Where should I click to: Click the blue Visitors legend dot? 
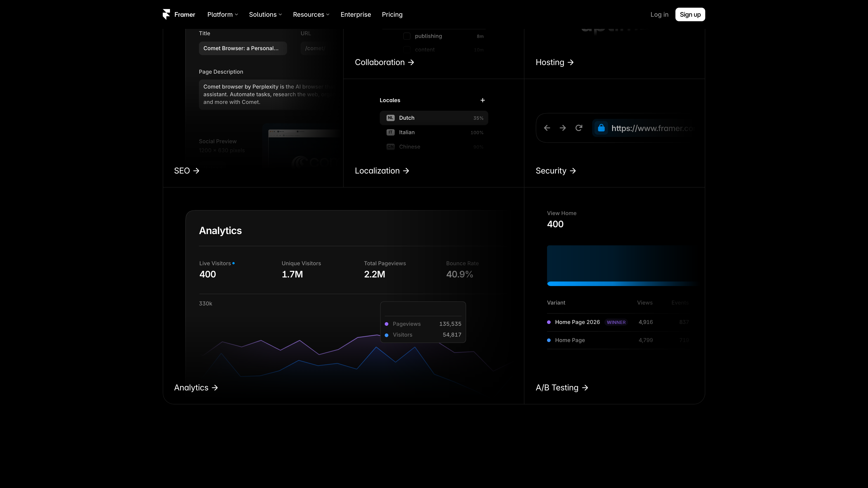[x=387, y=335]
